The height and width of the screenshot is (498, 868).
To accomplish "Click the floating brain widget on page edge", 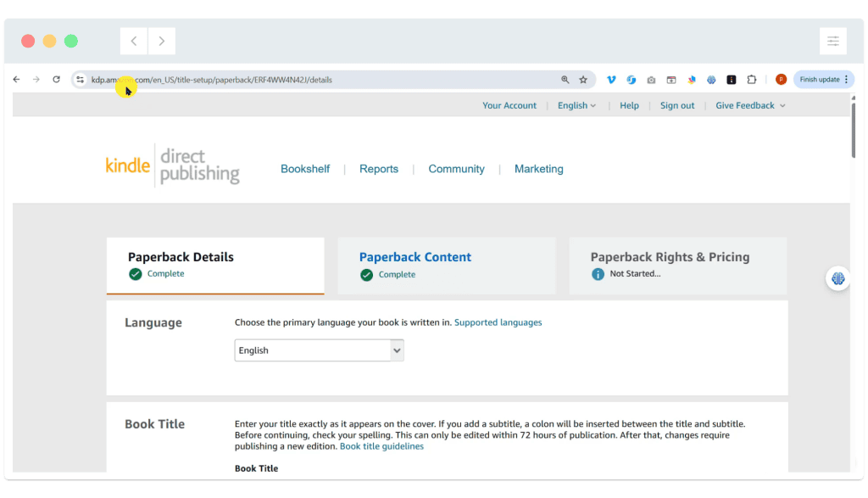I will 838,278.
